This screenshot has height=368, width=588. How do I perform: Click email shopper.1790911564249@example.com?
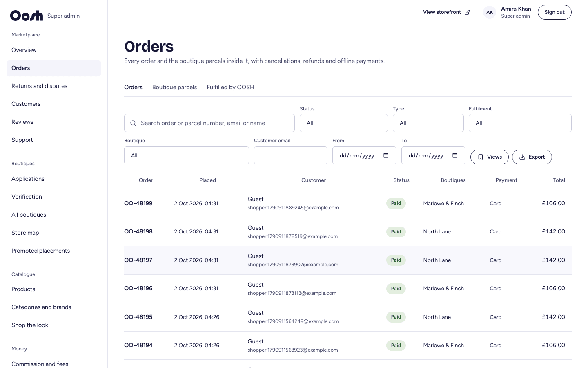click(x=293, y=321)
